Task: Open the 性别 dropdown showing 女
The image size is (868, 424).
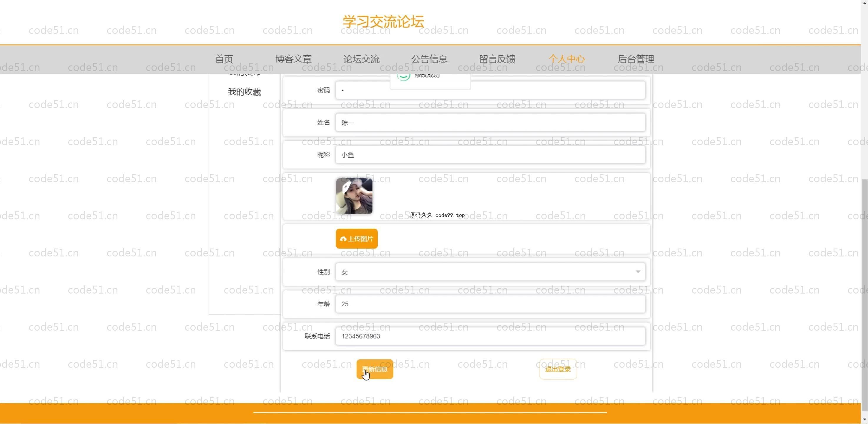Action: tap(490, 272)
